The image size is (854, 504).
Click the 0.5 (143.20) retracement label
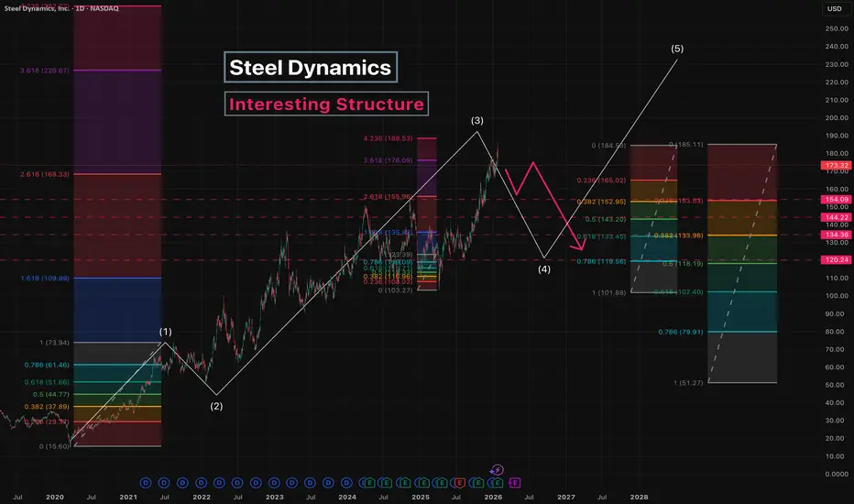pyautogui.click(x=606, y=220)
